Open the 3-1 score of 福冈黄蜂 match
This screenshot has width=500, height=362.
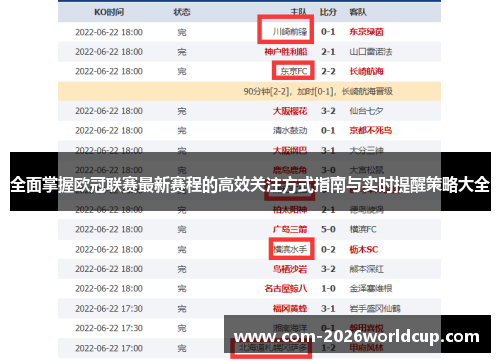pos(328,309)
